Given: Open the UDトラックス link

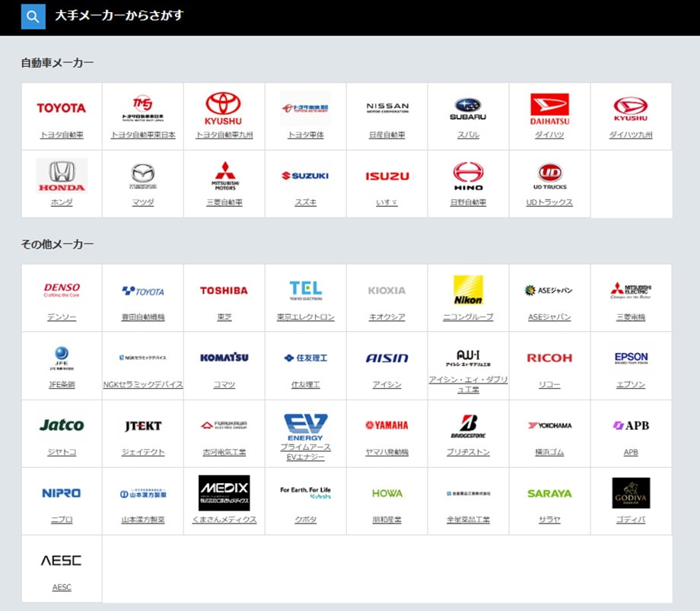Looking at the screenshot, I should point(549,202).
